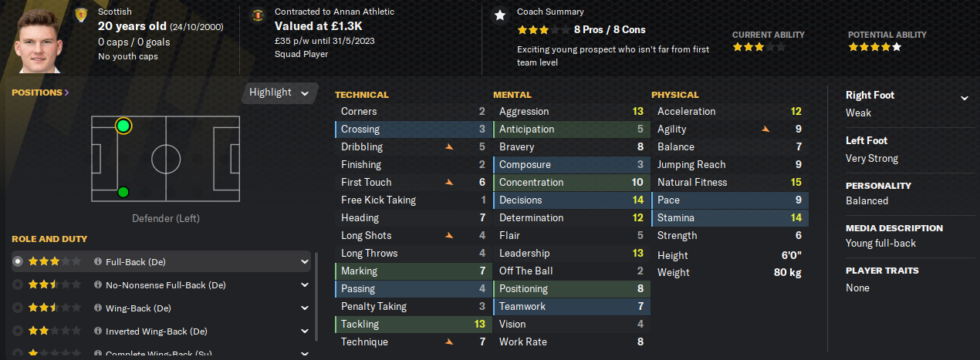
Task: Select the Full-Back (De) role radio button
Action: (x=19, y=261)
